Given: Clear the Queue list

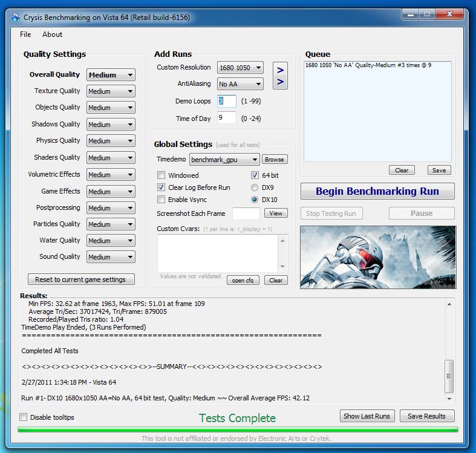Looking at the screenshot, I should pos(402,171).
